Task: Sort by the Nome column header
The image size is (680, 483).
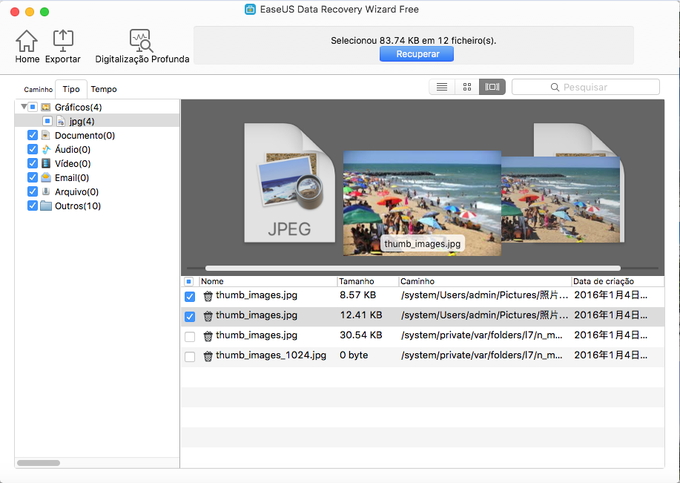Action: pyautogui.click(x=268, y=281)
